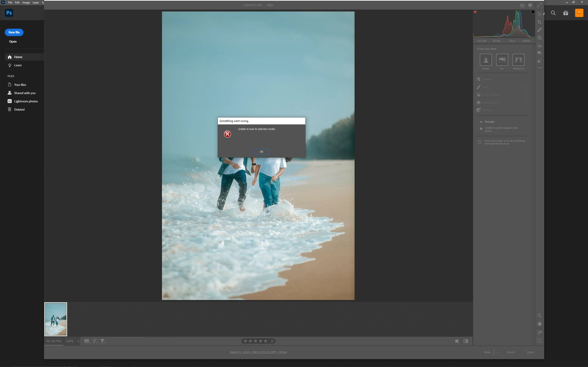
Task: Select the Zoom magnifier tool
Action: point(540,316)
